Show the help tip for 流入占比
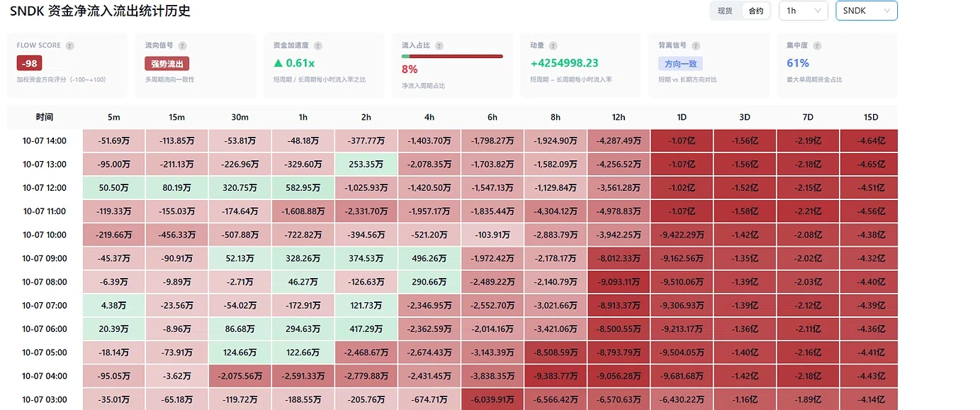This screenshot has height=410, width=980. (439, 45)
